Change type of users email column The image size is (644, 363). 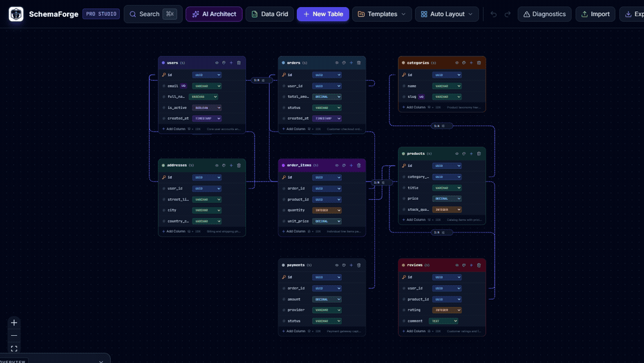[207, 86]
